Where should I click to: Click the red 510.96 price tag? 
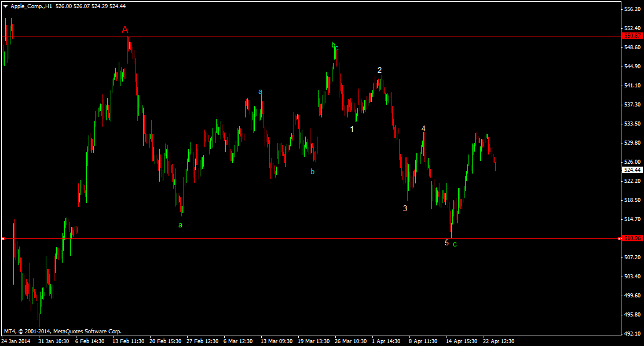(x=632, y=238)
